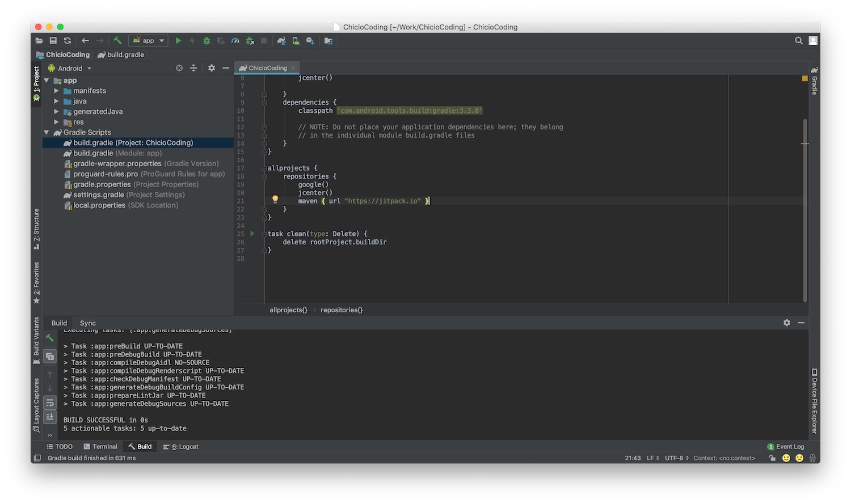Open Build panel settings gear

pyautogui.click(x=787, y=323)
